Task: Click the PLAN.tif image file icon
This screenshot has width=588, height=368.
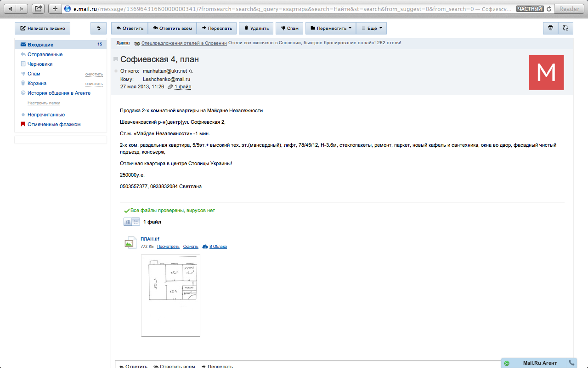Action: click(130, 243)
